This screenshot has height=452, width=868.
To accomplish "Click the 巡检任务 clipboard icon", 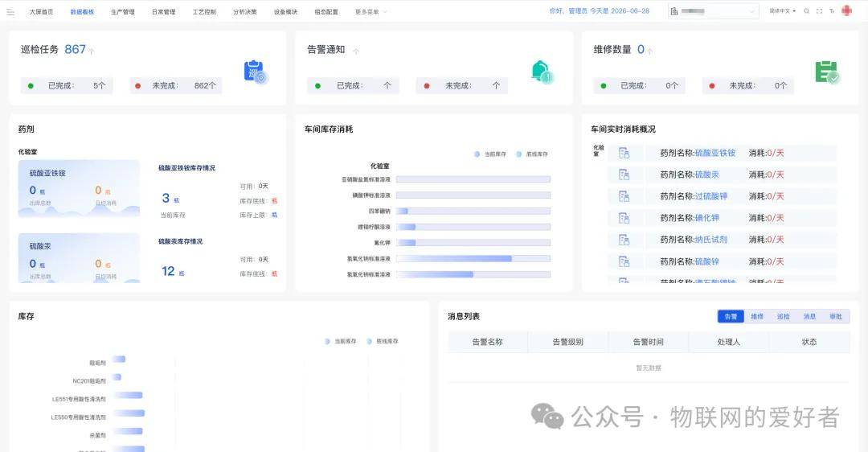I will pos(256,72).
